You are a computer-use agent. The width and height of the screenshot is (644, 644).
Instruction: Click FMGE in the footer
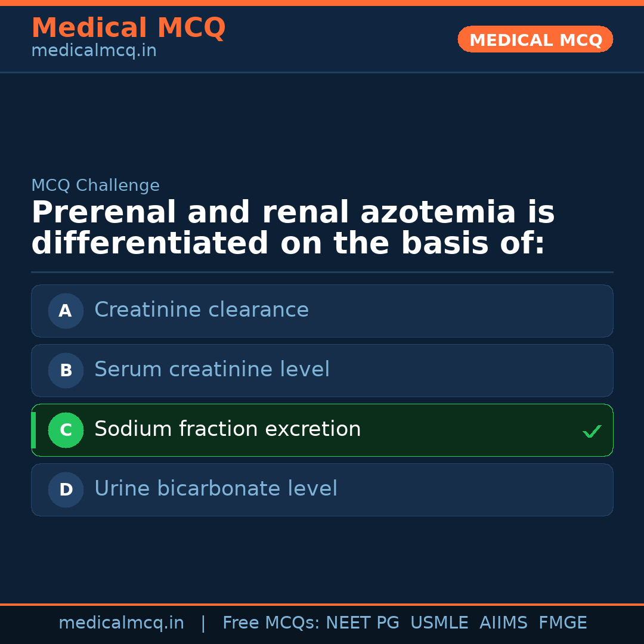pyautogui.click(x=562, y=623)
